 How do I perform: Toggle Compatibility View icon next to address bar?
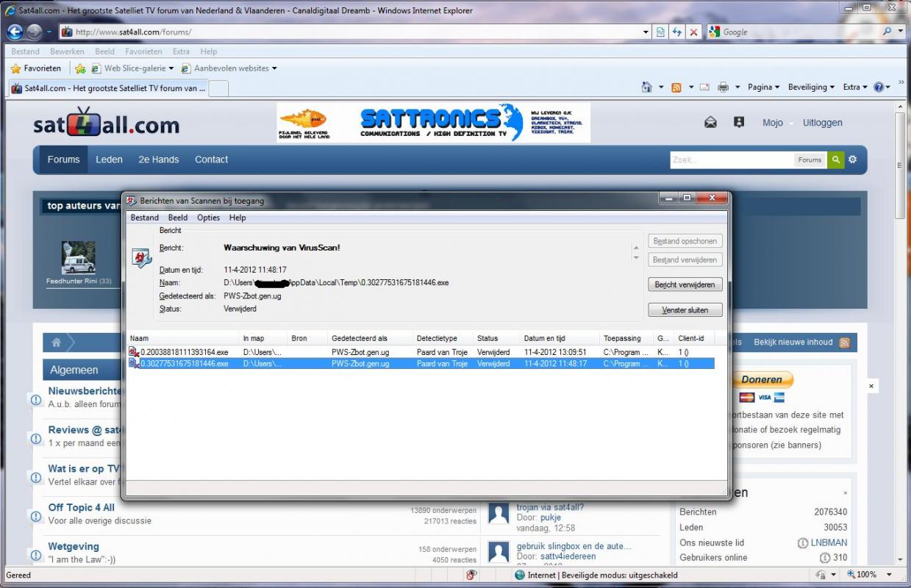[x=660, y=32]
